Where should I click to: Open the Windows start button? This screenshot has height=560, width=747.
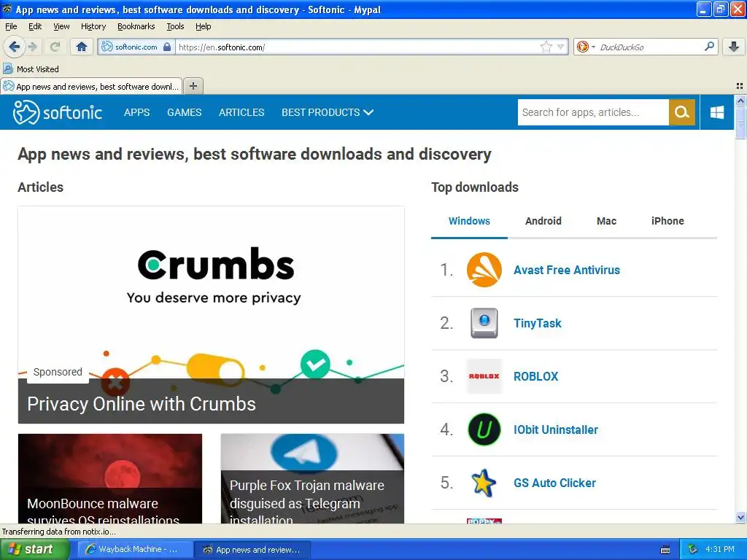(x=34, y=549)
